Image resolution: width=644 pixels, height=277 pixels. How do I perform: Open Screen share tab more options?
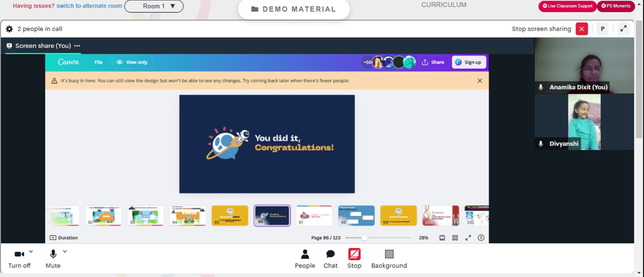[77, 46]
